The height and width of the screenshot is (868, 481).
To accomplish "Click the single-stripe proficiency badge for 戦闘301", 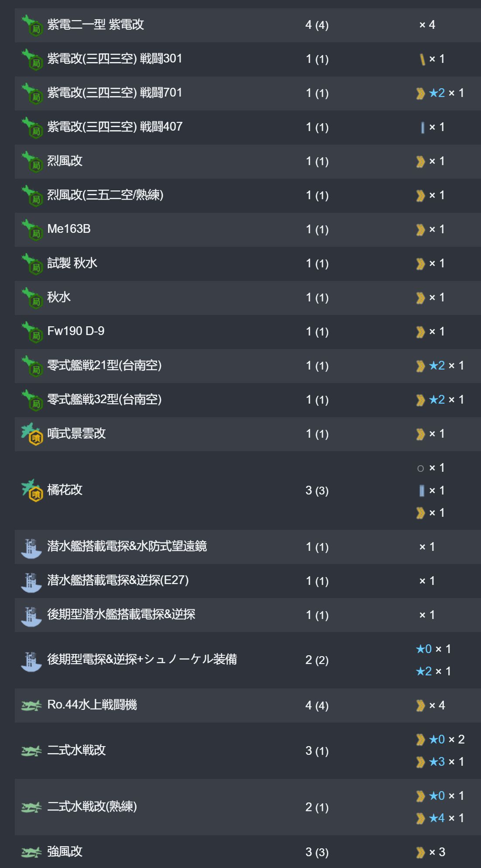I will tap(423, 59).
